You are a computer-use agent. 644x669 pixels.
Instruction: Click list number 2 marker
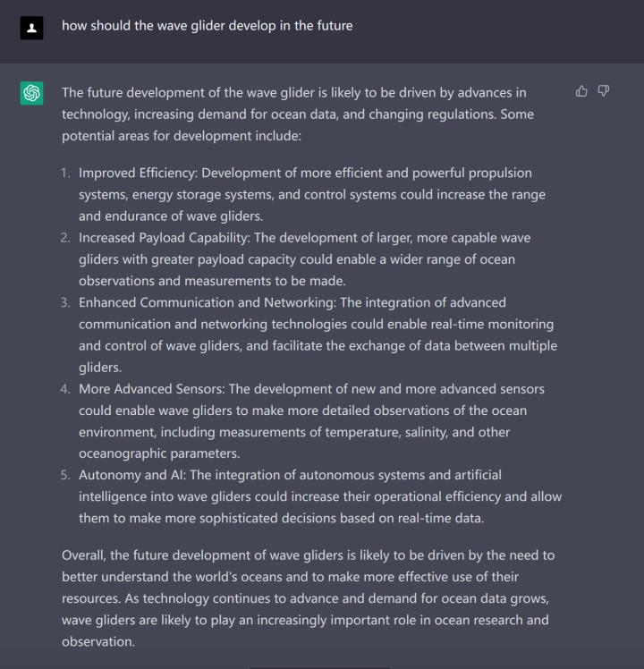[65, 238]
